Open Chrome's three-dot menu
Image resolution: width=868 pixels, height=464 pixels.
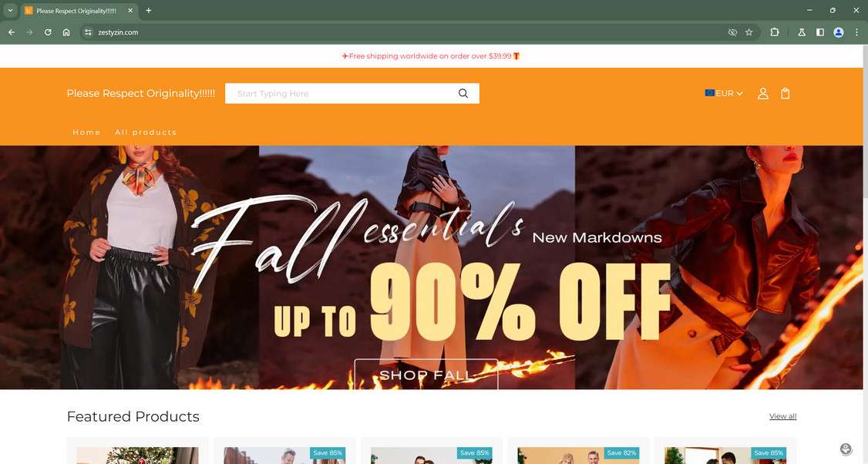856,32
